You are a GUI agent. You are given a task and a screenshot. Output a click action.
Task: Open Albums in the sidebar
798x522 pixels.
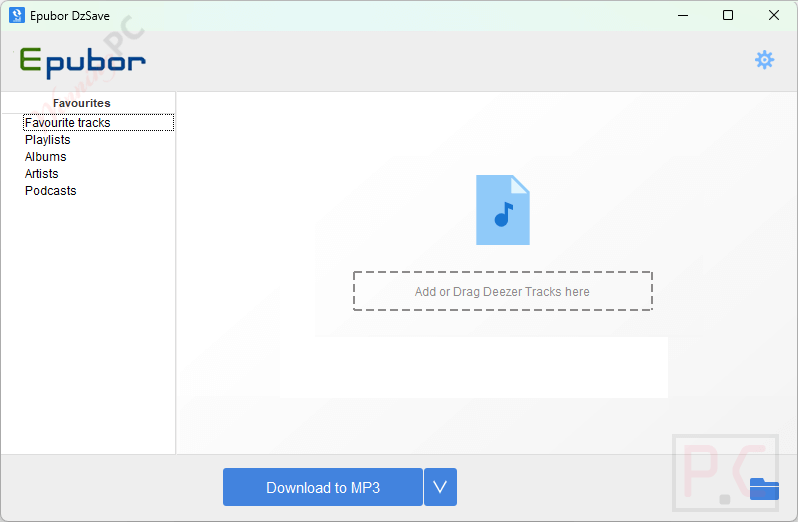click(x=45, y=157)
